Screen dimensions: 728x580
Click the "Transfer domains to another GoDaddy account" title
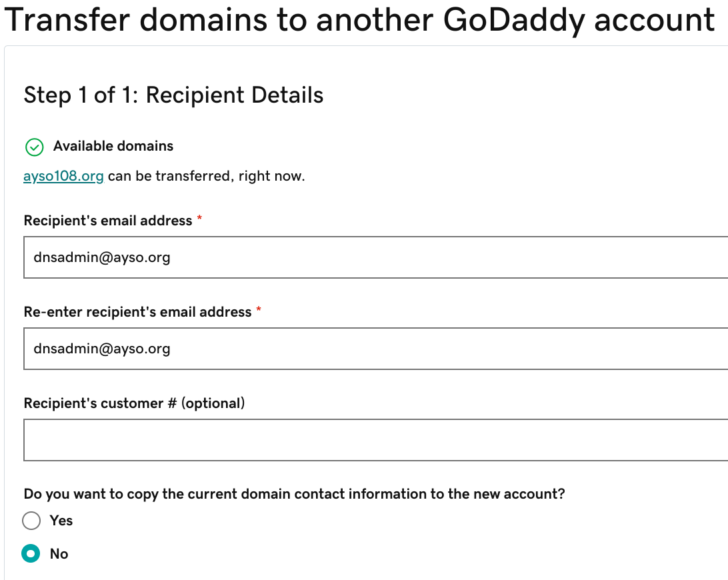[359, 20]
